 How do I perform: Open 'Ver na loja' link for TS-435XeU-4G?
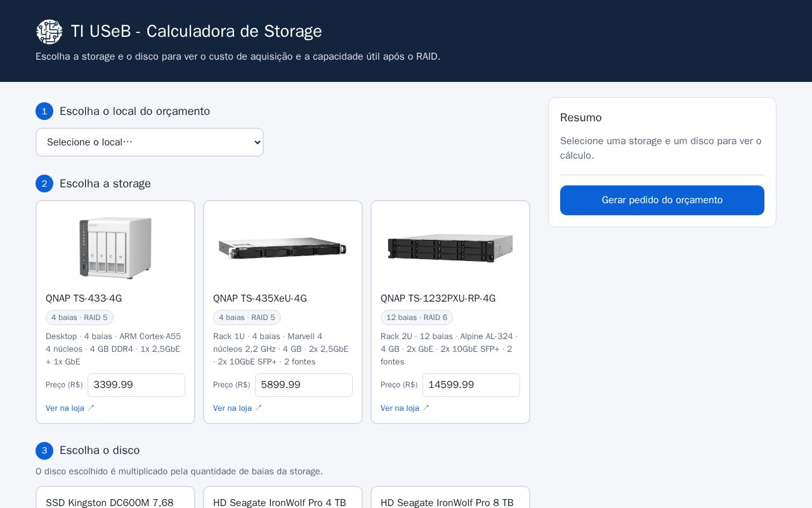click(237, 408)
